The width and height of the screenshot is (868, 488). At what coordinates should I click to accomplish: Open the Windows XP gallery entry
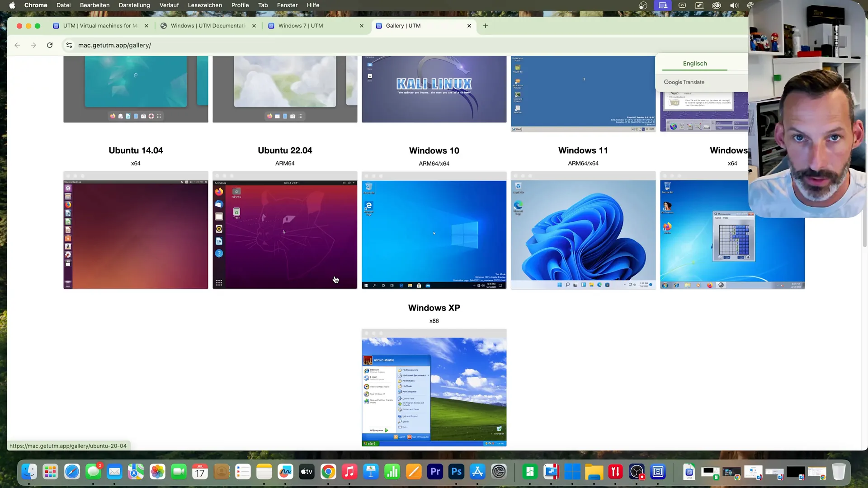pyautogui.click(x=434, y=308)
